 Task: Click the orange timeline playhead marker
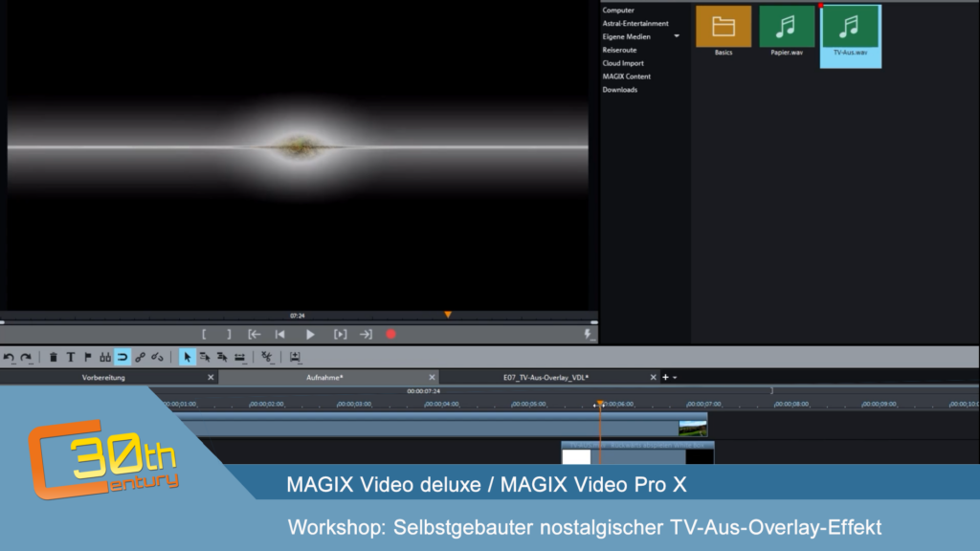(600, 404)
